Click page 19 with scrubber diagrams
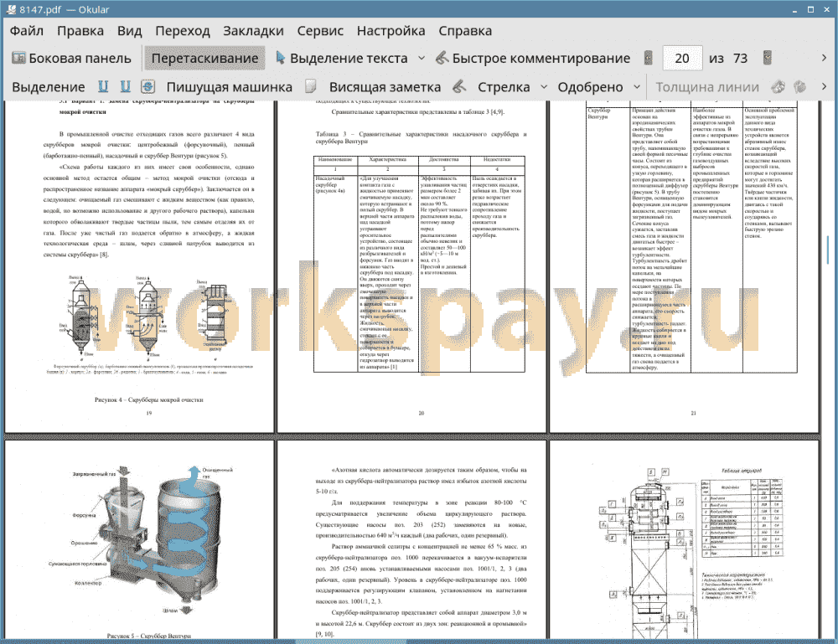 pos(139,266)
